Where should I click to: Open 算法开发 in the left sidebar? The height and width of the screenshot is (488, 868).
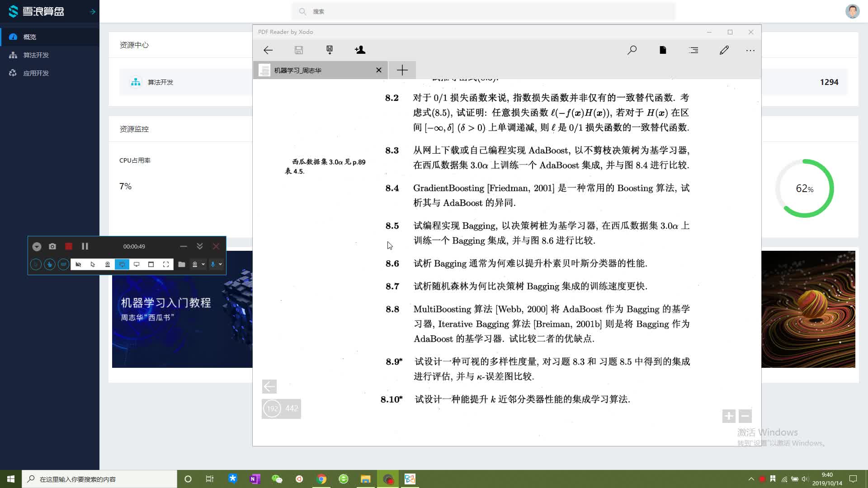tap(36, 55)
